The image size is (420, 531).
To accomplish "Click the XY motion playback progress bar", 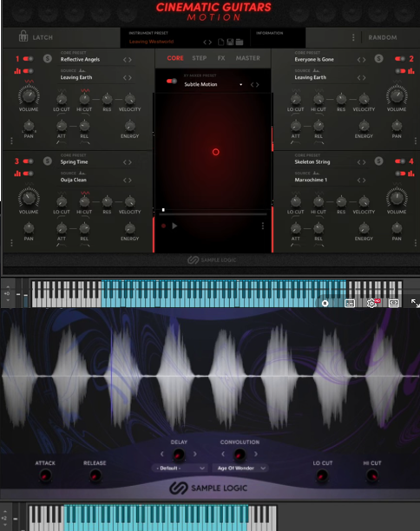I will (x=213, y=213).
